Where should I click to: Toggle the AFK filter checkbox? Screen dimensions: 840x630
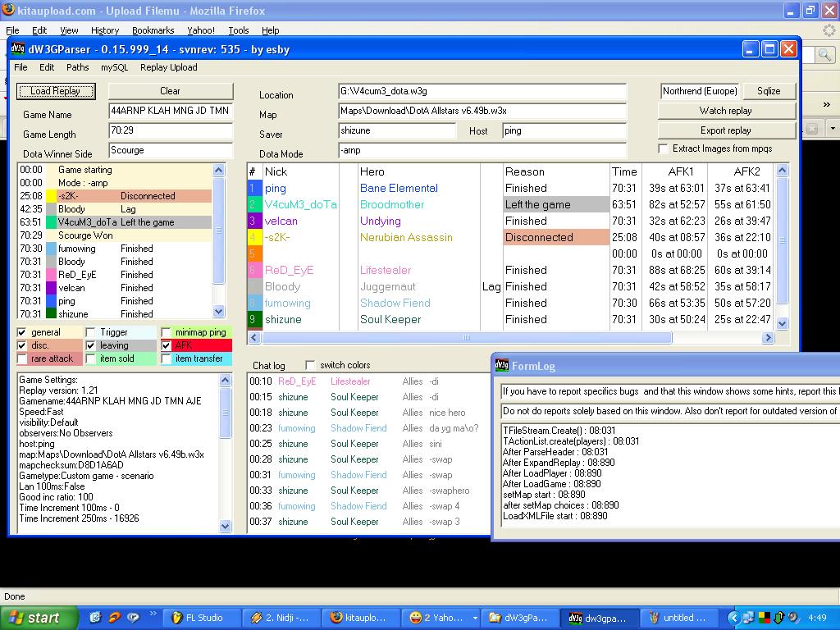166,345
